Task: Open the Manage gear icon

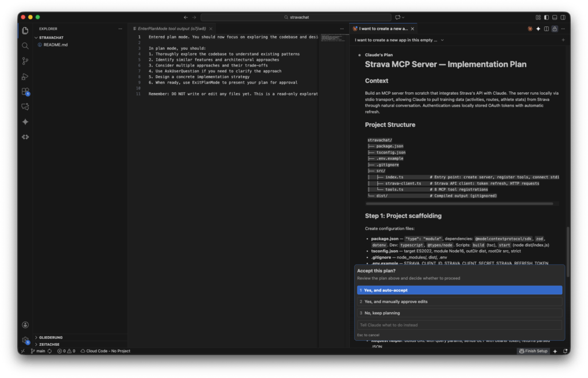Action: 25,340
